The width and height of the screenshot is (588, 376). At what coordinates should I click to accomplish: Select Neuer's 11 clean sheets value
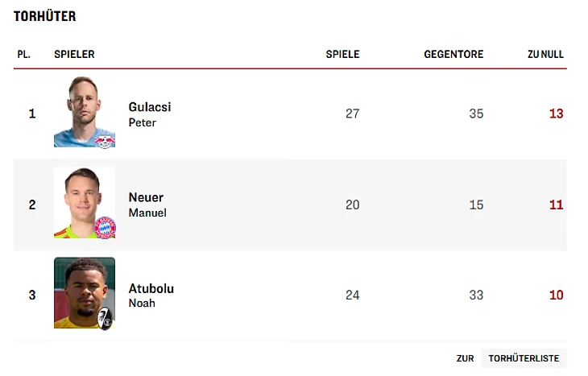pyautogui.click(x=556, y=205)
